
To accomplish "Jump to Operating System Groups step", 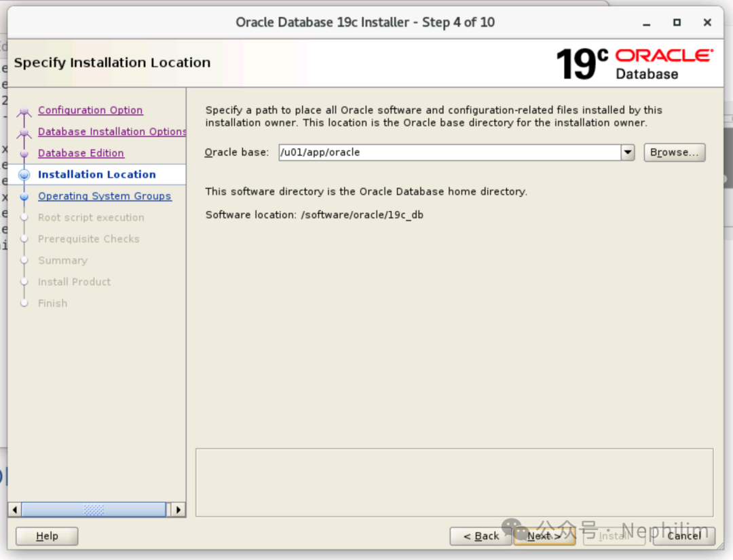I will pyautogui.click(x=105, y=196).
